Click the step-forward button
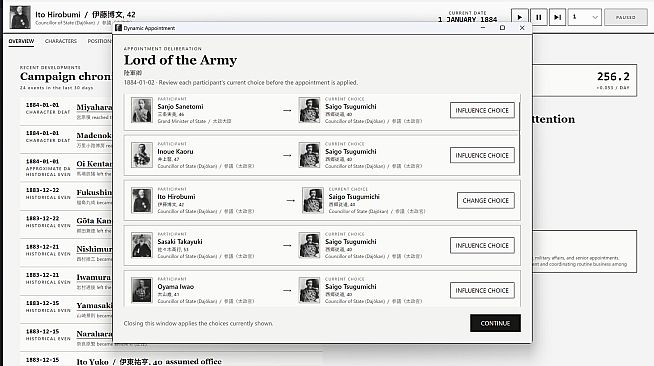Screen dimensions: 654x366 click(557, 17)
